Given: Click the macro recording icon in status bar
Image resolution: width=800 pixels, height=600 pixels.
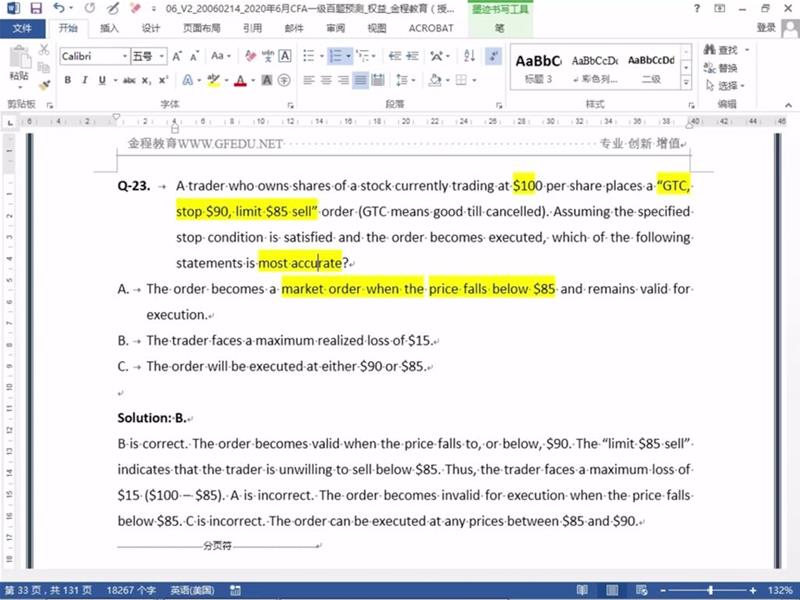Looking at the screenshot, I should click(235, 590).
